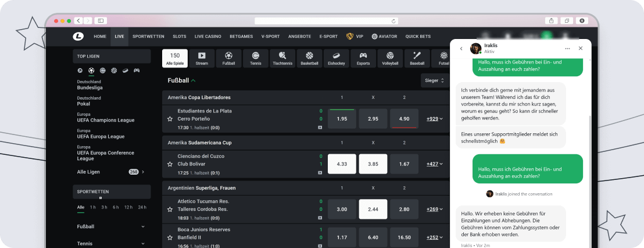Go back using chat panel back arrow
Viewport: 644px width, 248px height.
[x=461, y=48]
